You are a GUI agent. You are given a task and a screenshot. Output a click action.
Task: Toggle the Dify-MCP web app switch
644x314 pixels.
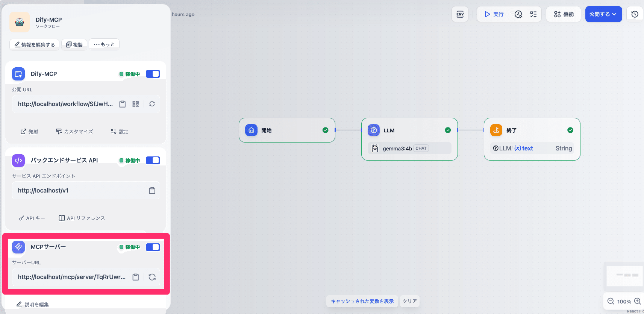153,74
